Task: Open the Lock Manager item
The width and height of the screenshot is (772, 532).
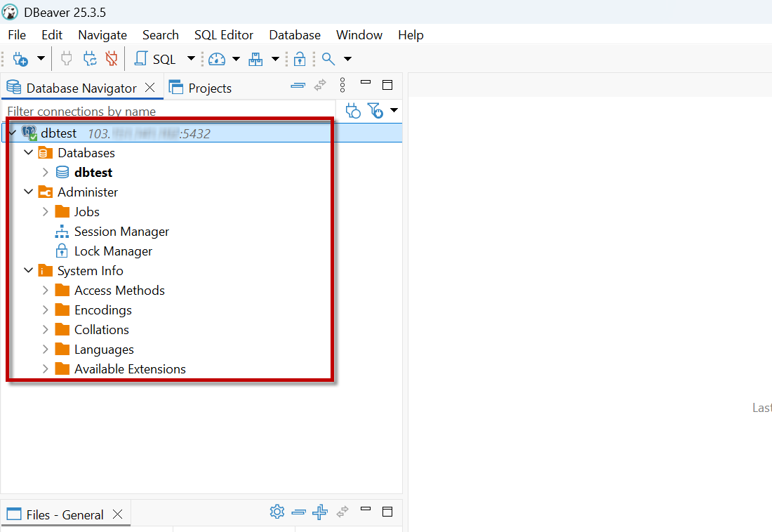Action: 113,251
